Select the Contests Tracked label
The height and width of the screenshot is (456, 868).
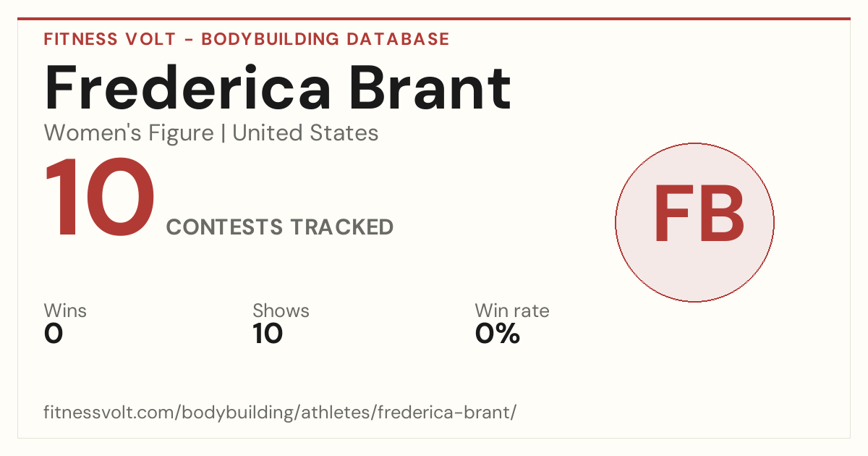[280, 227]
